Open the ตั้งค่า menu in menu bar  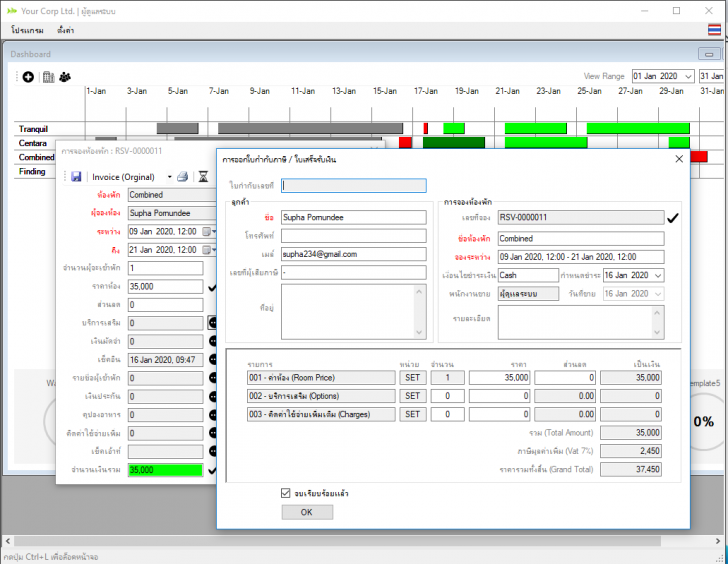click(x=65, y=31)
